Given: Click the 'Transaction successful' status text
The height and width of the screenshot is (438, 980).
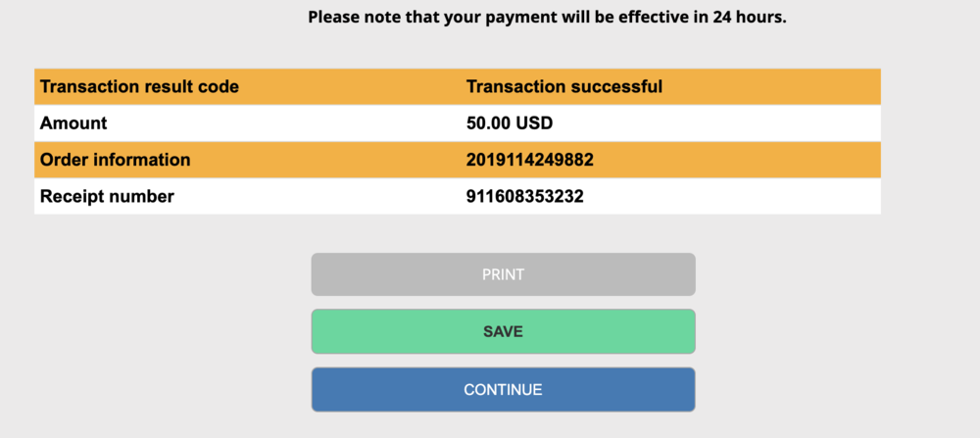Looking at the screenshot, I should coord(564,86).
